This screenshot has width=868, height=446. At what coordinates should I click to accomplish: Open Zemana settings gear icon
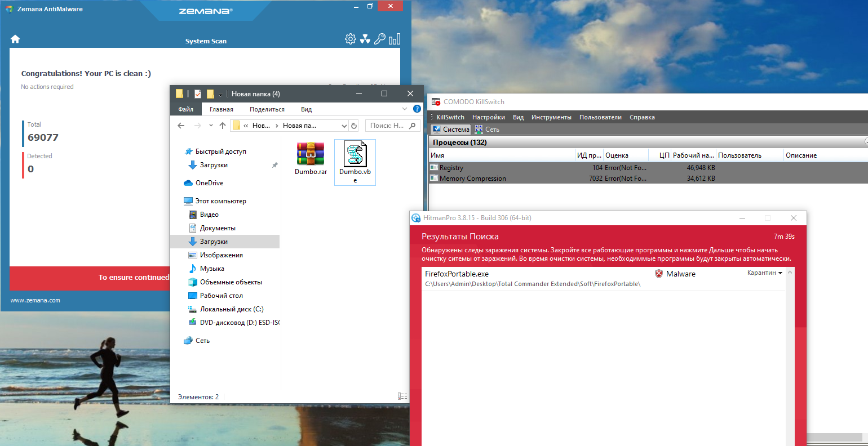(x=351, y=39)
